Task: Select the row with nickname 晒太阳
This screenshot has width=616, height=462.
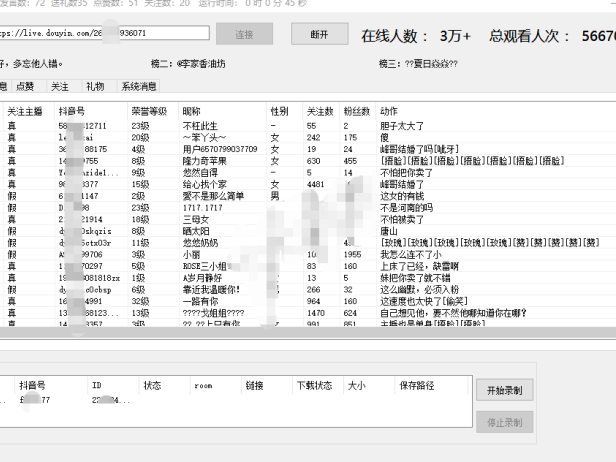Action: [308, 231]
